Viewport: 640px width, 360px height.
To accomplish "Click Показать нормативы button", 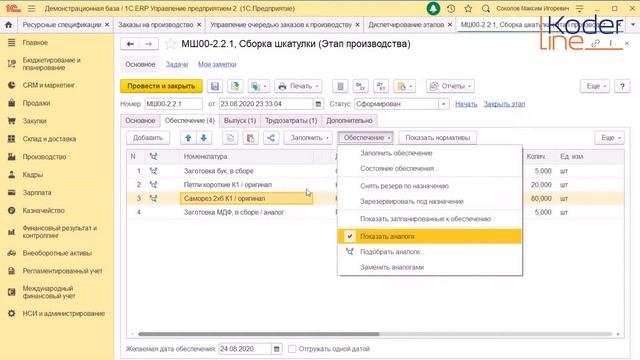I will click(x=438, y=138).
